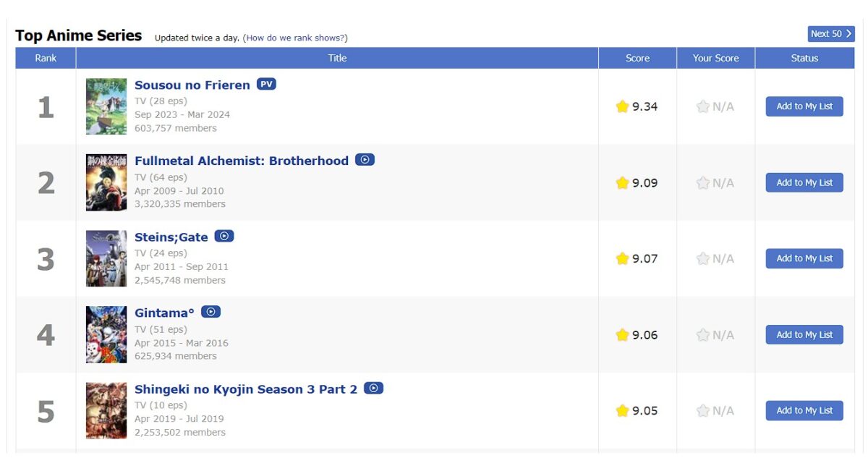Click the yellow score star for Sousou no Frieren
This screenshot has height=466, width=868.
pyautogui.click(x=622, y=106)
